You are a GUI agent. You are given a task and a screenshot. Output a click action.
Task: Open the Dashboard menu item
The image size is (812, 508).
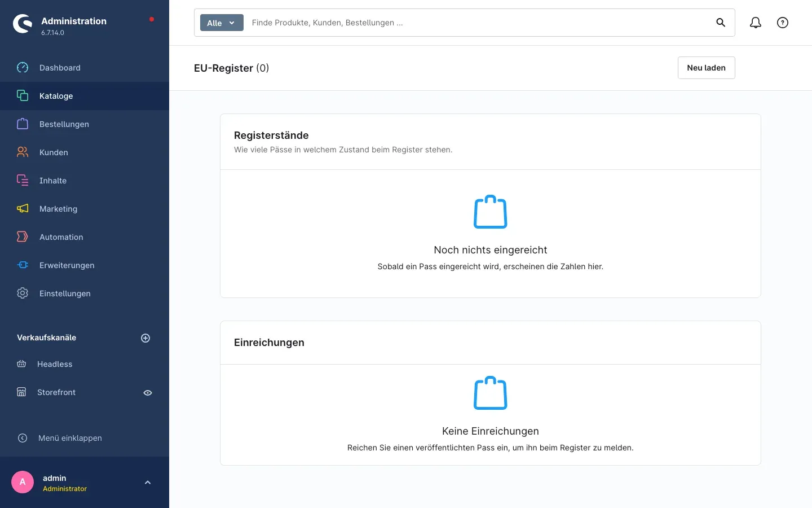85,68
